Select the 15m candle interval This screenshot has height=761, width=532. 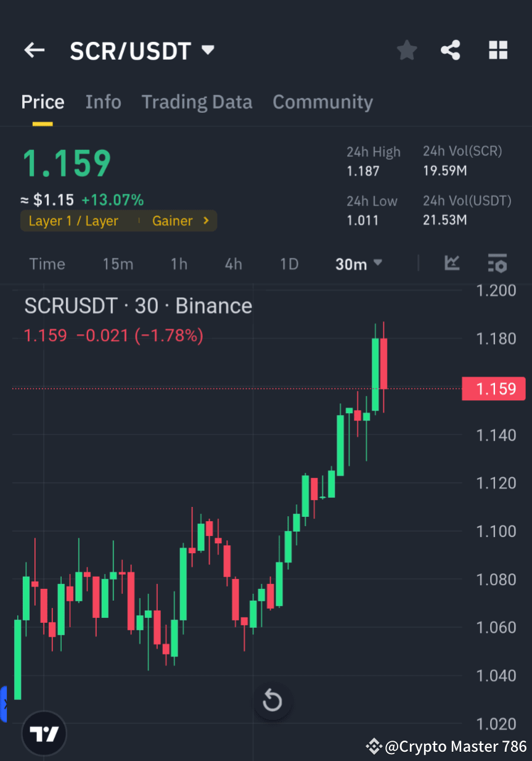118,263
